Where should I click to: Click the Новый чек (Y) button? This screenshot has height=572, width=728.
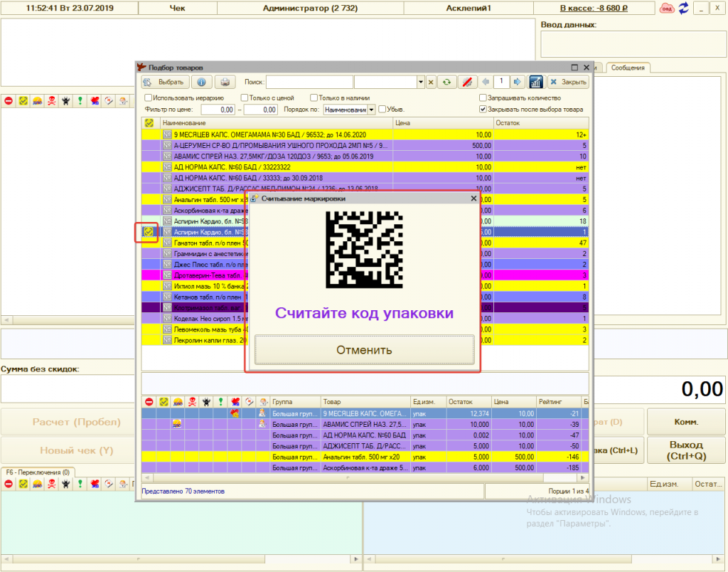(x=76, y=450)
